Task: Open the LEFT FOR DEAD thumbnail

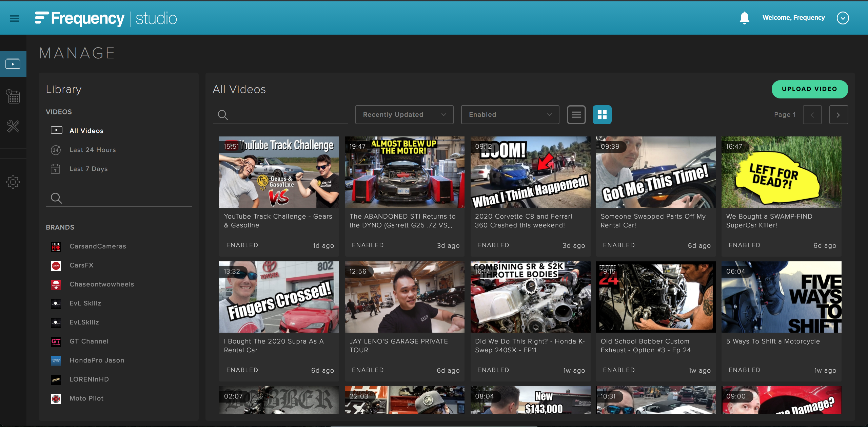Action: coord(781,172)
